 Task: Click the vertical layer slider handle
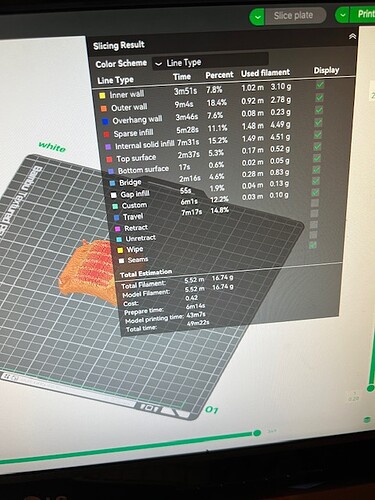[x=370, y=388]
